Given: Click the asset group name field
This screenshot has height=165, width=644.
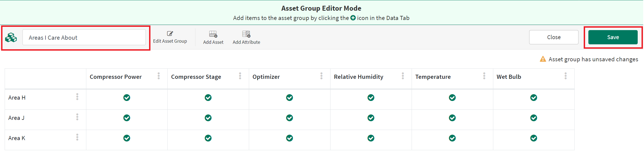Looking at the screenshot, I should coord(84,37).
